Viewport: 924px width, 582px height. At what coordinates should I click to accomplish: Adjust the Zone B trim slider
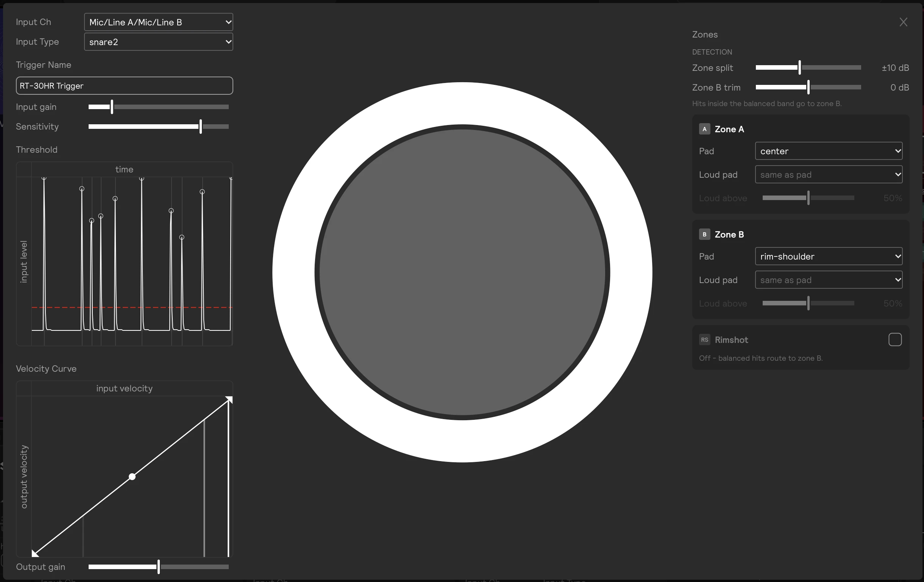tap(808, 87)
